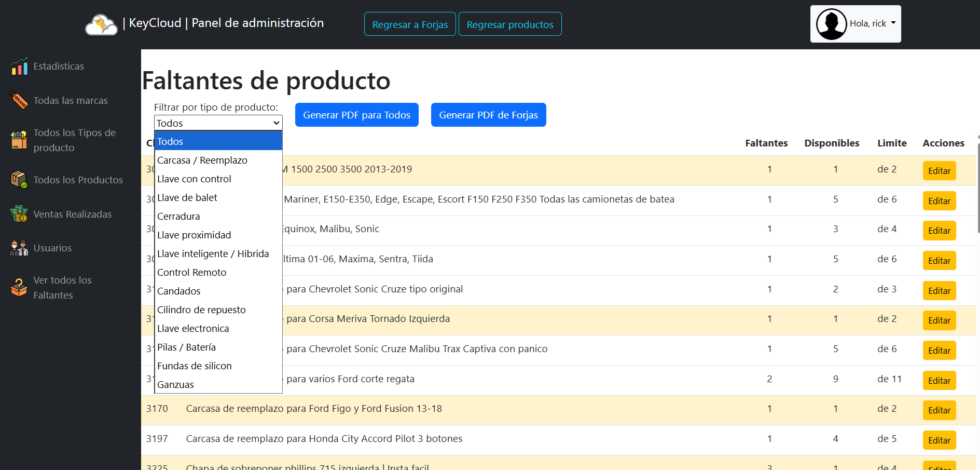Click the Regresar productos button
The image size is (980, 470).
pos(509,24)
